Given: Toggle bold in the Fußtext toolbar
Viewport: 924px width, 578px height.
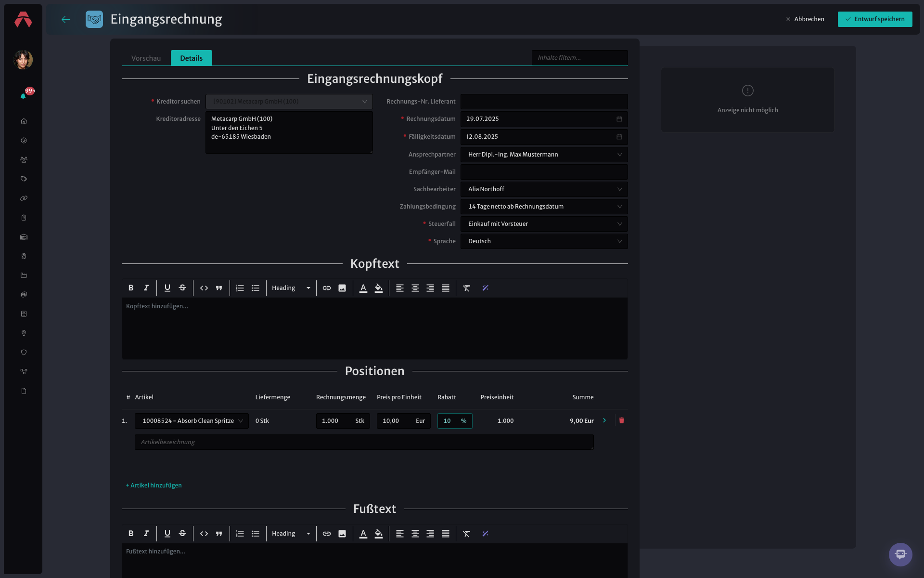Looking at the screenshot, I should click(131, 534).
